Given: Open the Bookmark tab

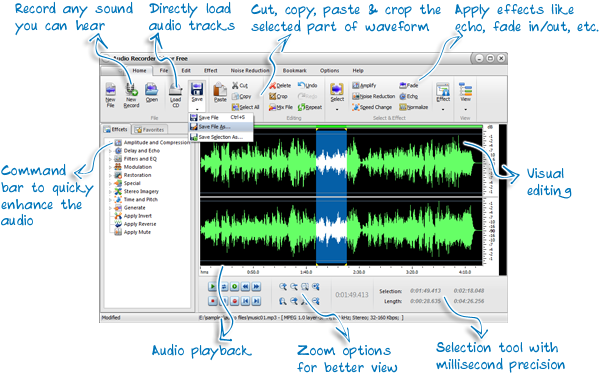Looking at the screenshot, I should [295, 71].
